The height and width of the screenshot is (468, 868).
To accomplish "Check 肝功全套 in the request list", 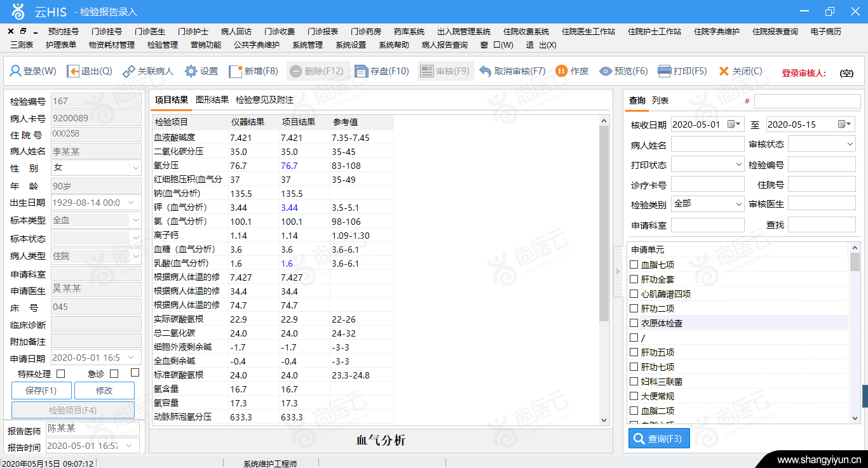I will click(x=634, y=279).
